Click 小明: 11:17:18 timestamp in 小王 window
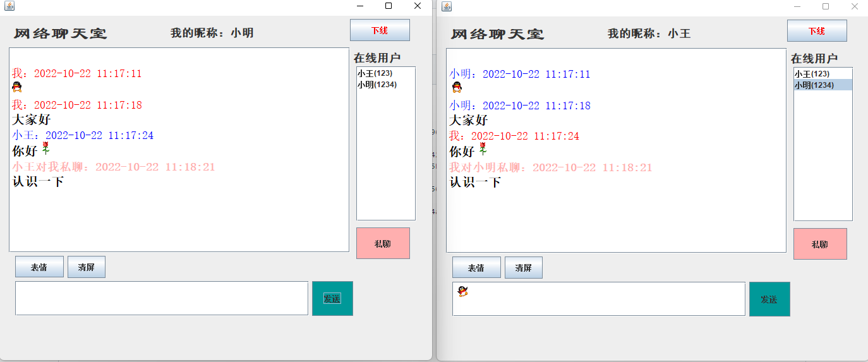 tap(520, 106)
